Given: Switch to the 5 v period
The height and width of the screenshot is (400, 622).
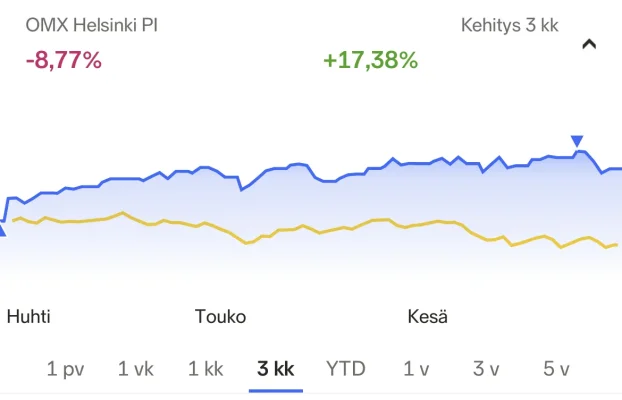Looking at the screenshot, I should (x=556, y=369).
